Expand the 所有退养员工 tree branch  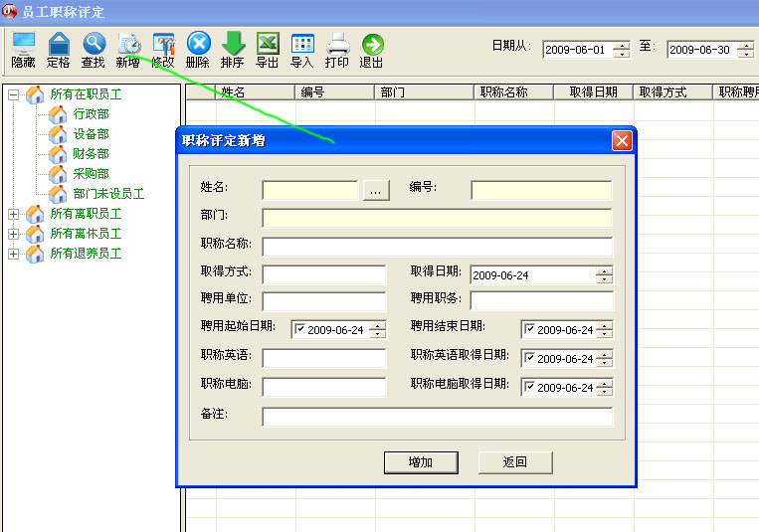pyautogui.click(x=14, y=254)
